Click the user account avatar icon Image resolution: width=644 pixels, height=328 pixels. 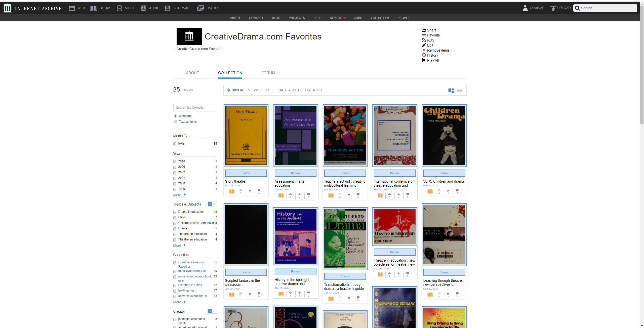point(525,8)
